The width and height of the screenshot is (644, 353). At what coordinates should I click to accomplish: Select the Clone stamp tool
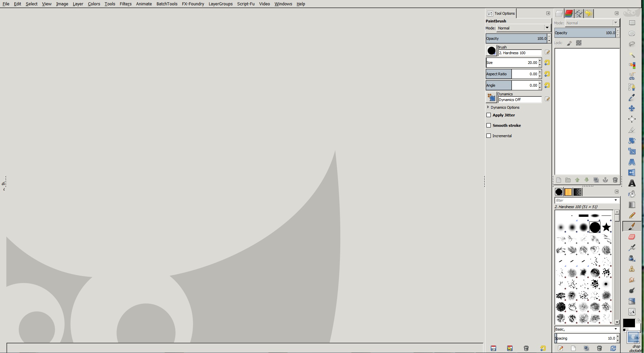632,269
